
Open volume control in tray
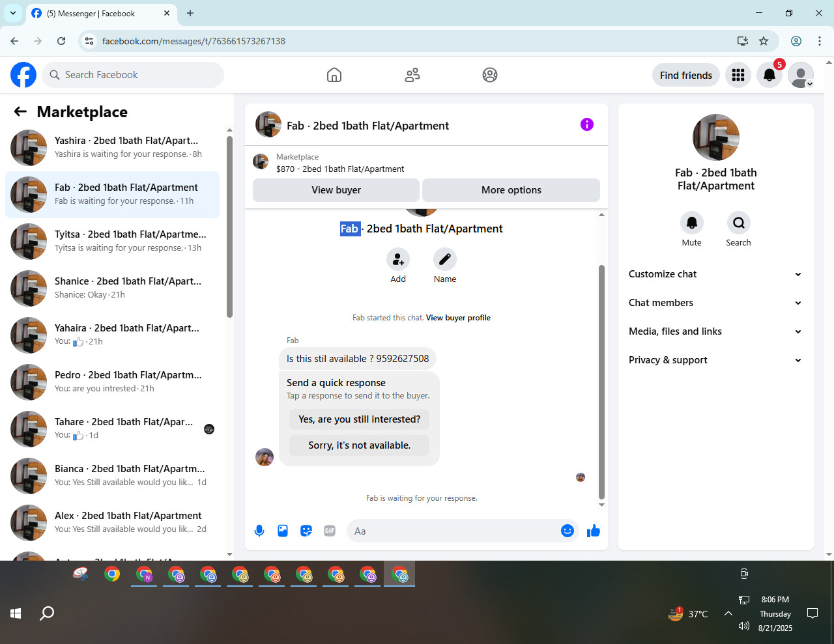(x=744, y=626)
